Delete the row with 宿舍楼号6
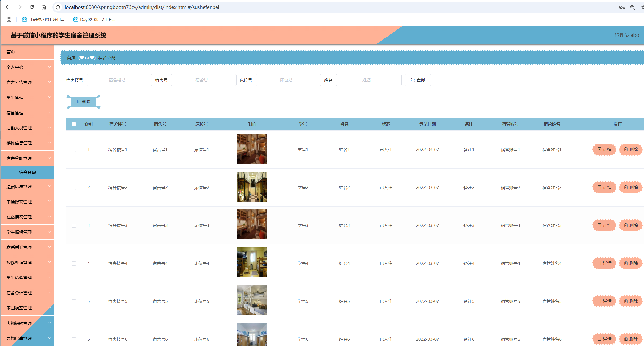 [x=630, y=339]
